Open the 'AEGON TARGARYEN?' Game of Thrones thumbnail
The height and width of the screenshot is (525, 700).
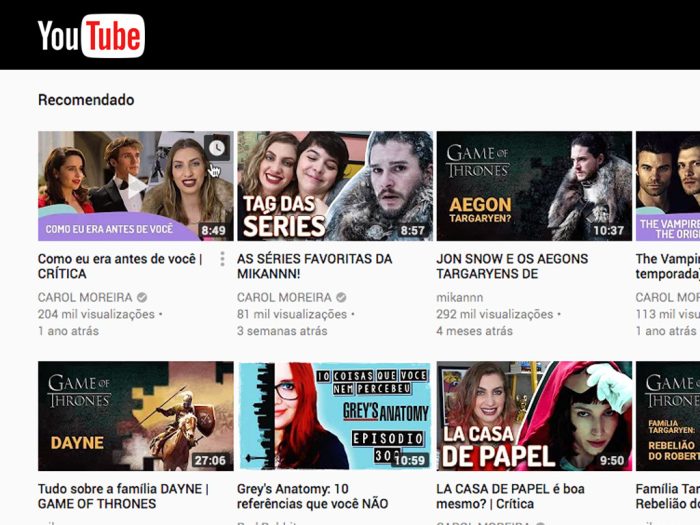[x=534, y=186]
